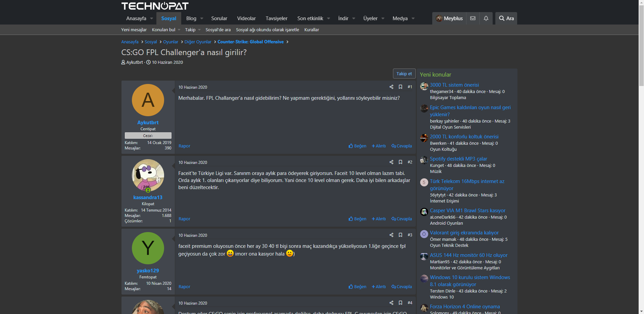This screenshot has width=644, height=314.
Task: Report Aykutbrt's post via Rapor
Action: tap(184, 146)
